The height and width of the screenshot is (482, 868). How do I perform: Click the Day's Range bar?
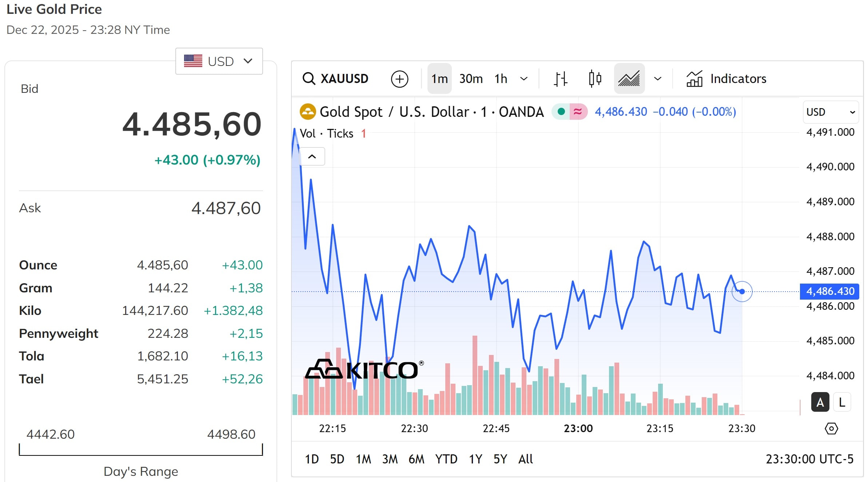tap(141, 450)
